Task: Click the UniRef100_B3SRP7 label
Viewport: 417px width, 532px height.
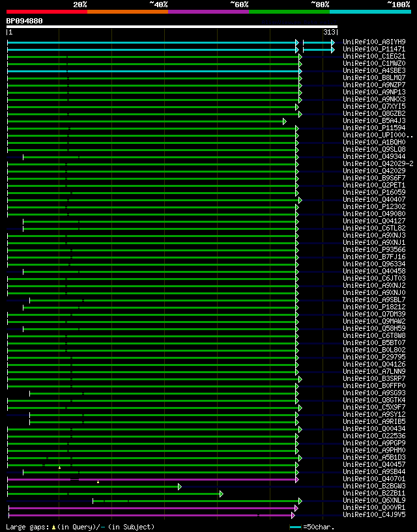Action: click(374, 378)
